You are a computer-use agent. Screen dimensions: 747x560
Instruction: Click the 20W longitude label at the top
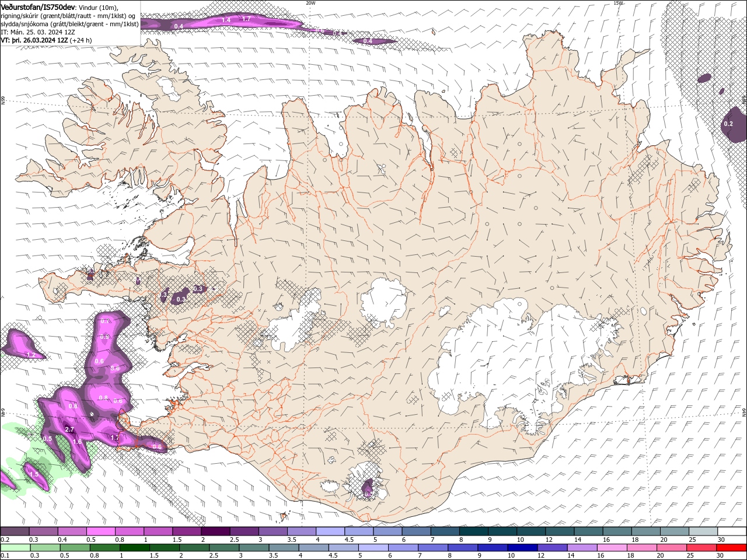[310, 3]
